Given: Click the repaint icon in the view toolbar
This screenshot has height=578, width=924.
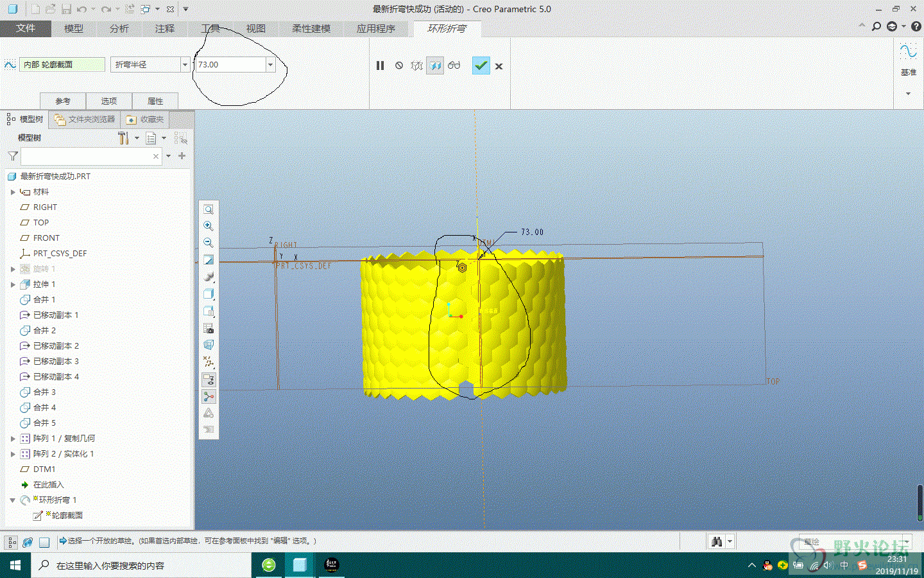Looking at the screenshot, I should pyautogui.click(x=209, y=260).
